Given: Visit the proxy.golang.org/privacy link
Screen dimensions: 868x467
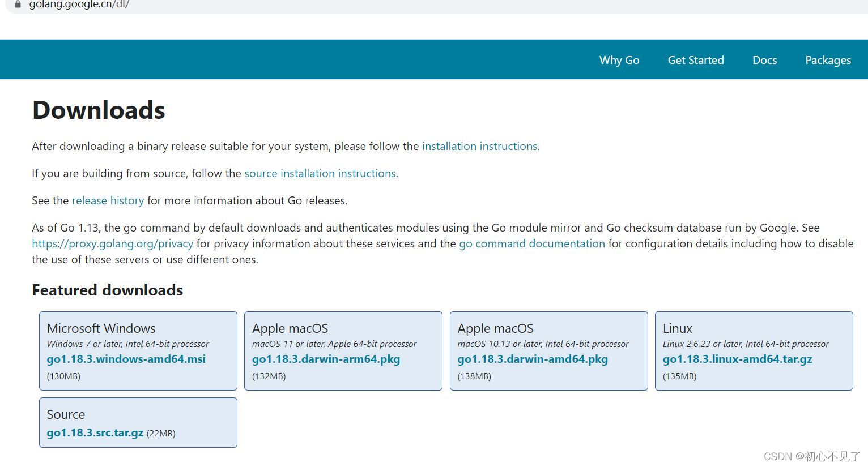Looking at the screenshot, I should (x=113, y=243).
